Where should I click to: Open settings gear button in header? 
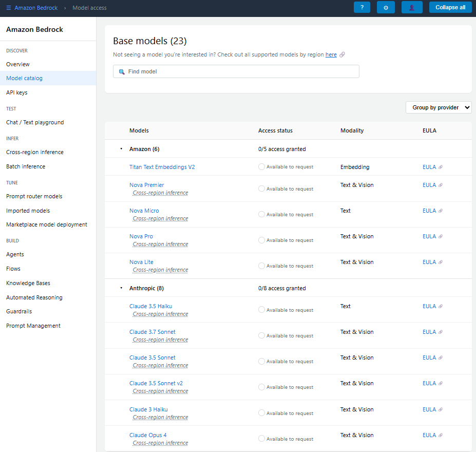(386, 7)
